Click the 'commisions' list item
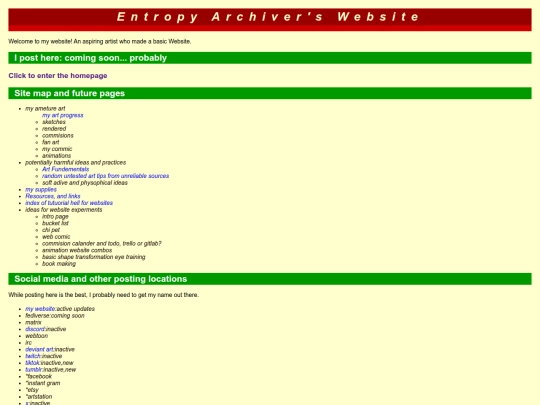The image size is (540, 405). [x=58, y=136]
